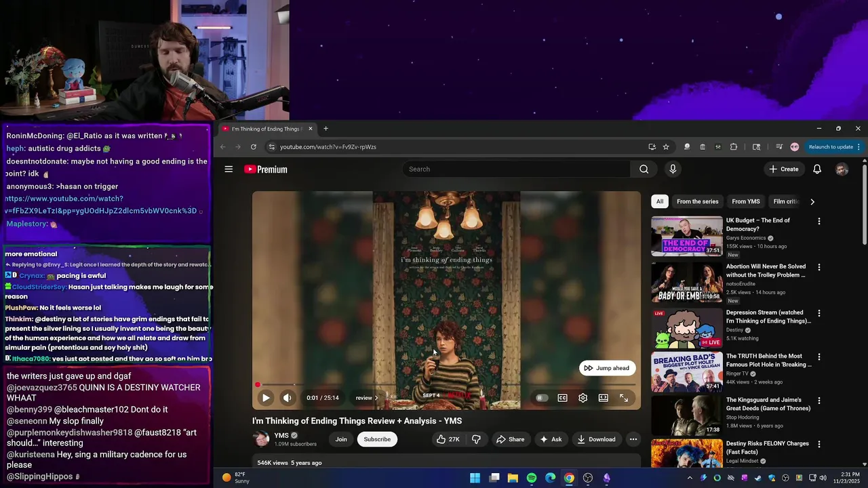
Task: Open 'UK Budget – The End of Democracy?' video
Action: [x=758, y=224]
